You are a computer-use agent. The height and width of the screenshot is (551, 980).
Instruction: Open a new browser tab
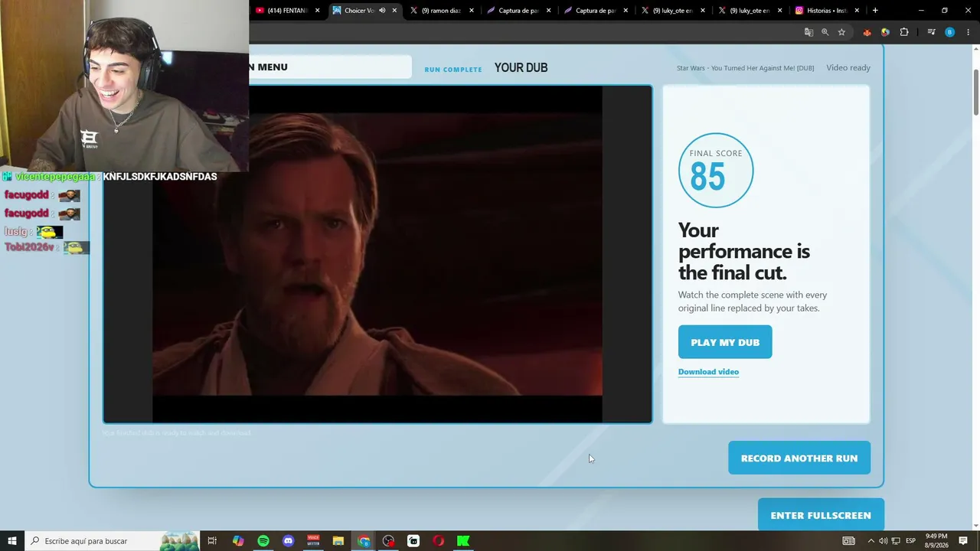pyautogui.click(x=875, y=11)
